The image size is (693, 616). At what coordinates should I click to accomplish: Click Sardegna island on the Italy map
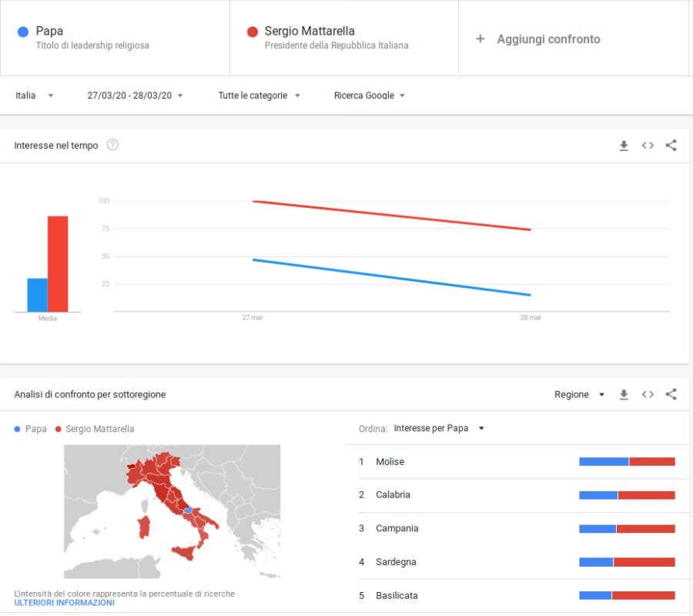[143, 527]
